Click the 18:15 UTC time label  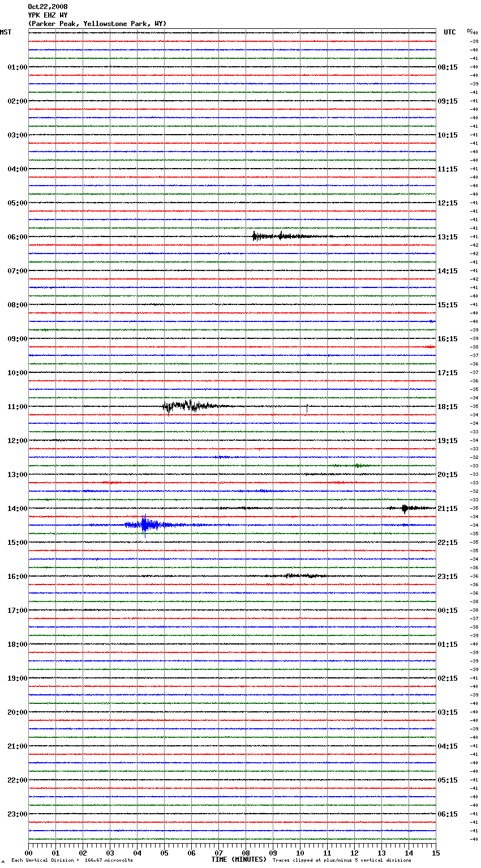point(448,407)
